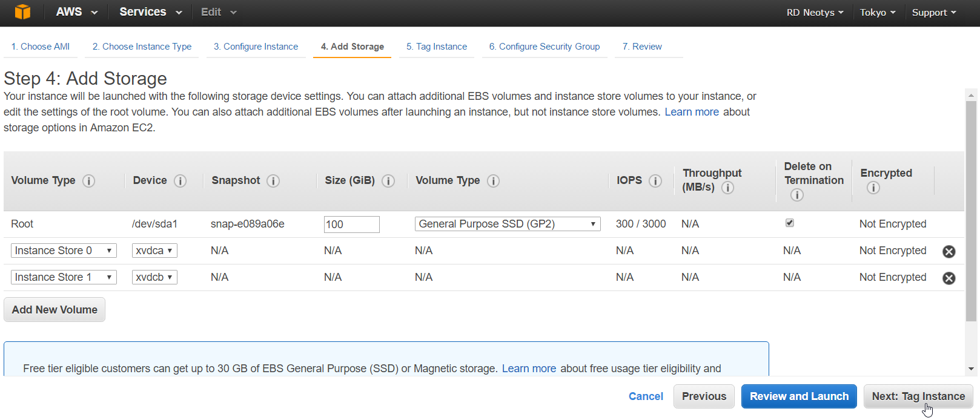Click the scrollbar down arrow

(971, 369)
